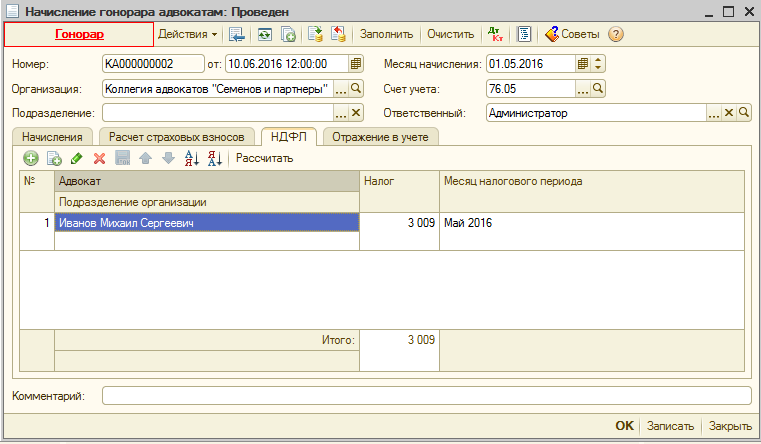The image size is (761, 444).
Task: Click the help question mark icon
Action: coord(616,34)
